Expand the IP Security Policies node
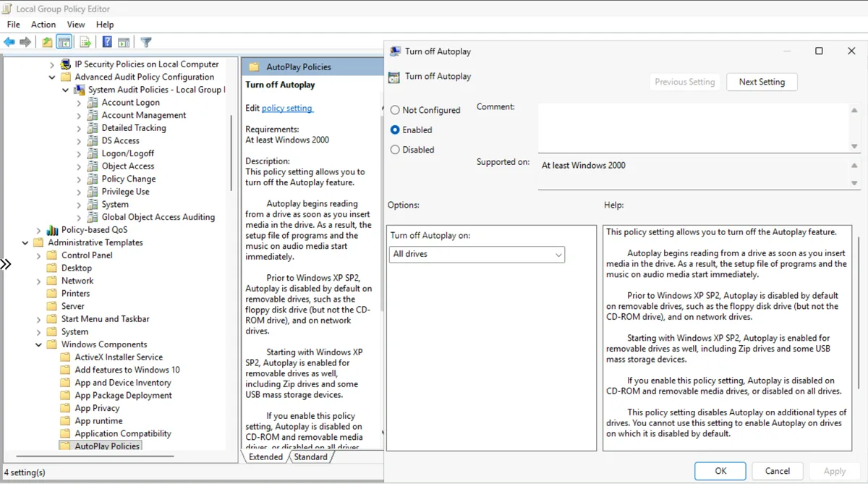 pyautogui.click(x=52, y=64)
